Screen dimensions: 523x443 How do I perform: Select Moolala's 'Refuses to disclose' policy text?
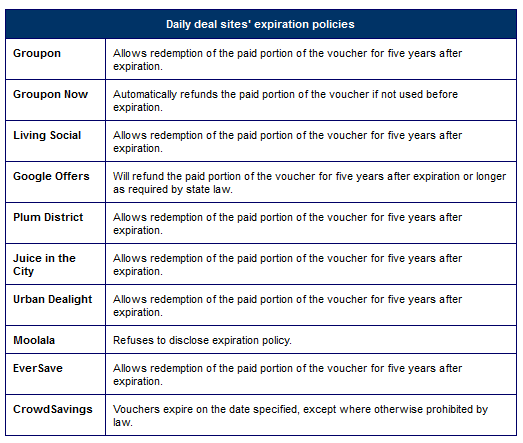(202, 340)
